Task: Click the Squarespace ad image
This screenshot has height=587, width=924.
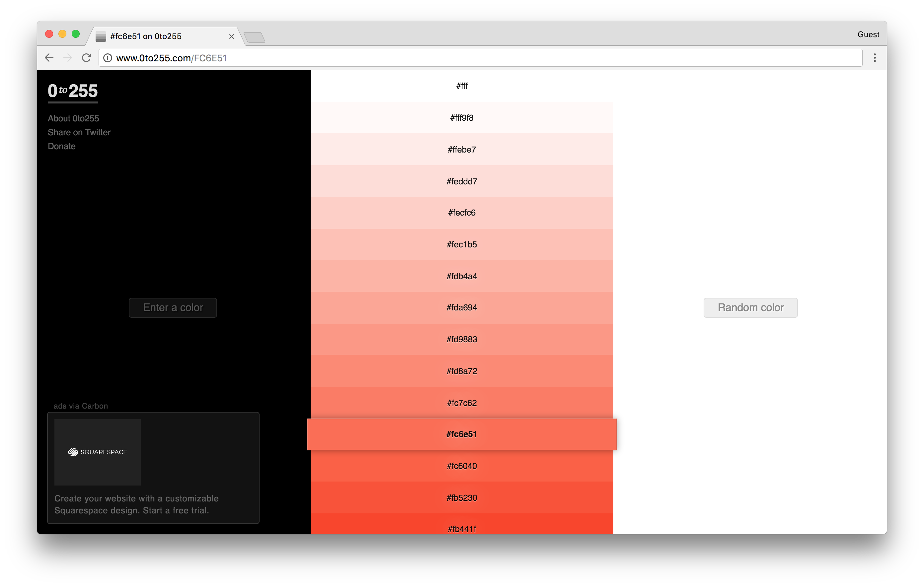Action: tap(98, 452)
